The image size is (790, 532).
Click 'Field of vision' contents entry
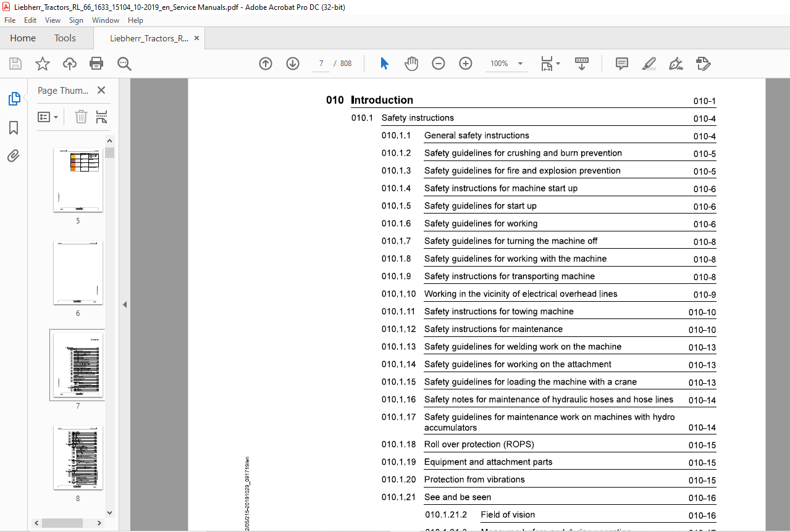click(508, 515)
